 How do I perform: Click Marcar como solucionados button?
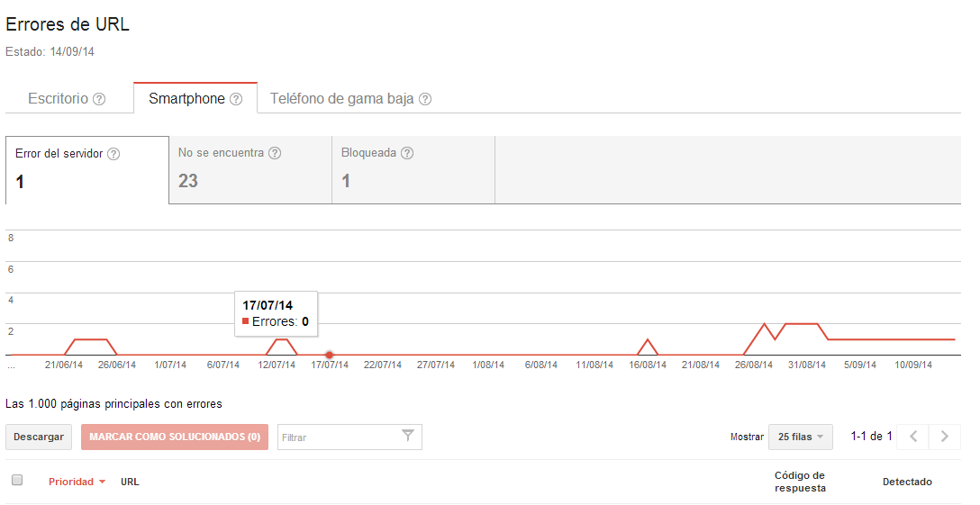tap(175, 437)
